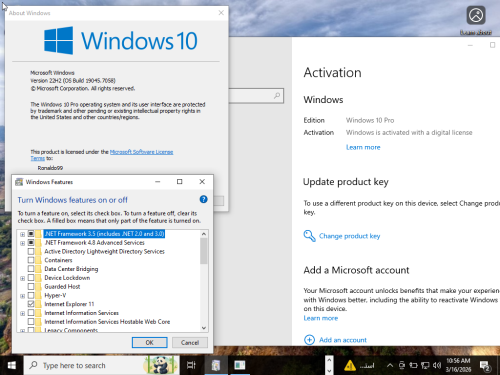Screen dimensions: 500x375
Task: Click the Type here to search box
Action: [x=102, y=365]
